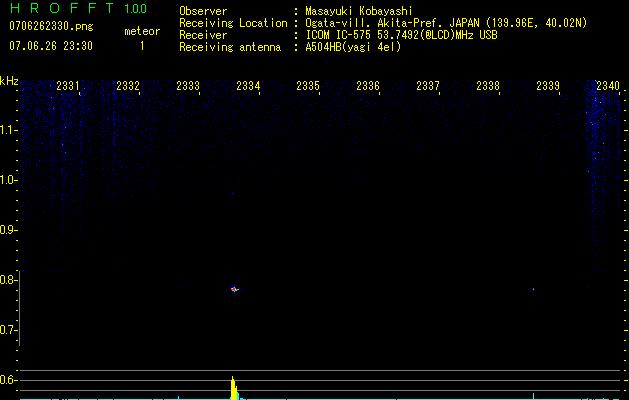
Task: Click the 0.6 kHz frequency label
Action: pos(9,380)
